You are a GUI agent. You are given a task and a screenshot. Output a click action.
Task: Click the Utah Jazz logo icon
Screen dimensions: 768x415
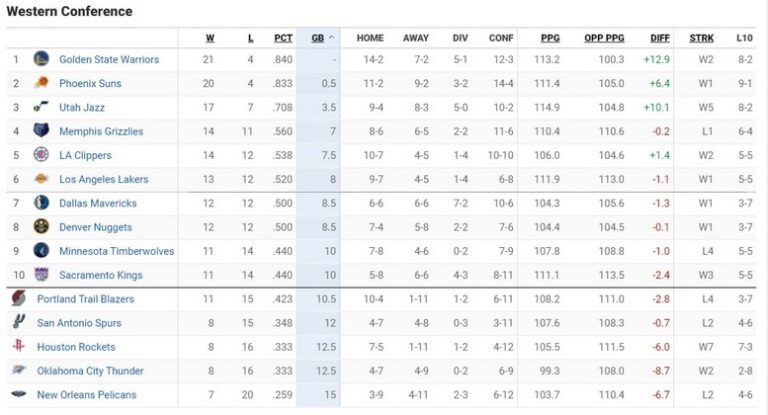coord(41,107)
